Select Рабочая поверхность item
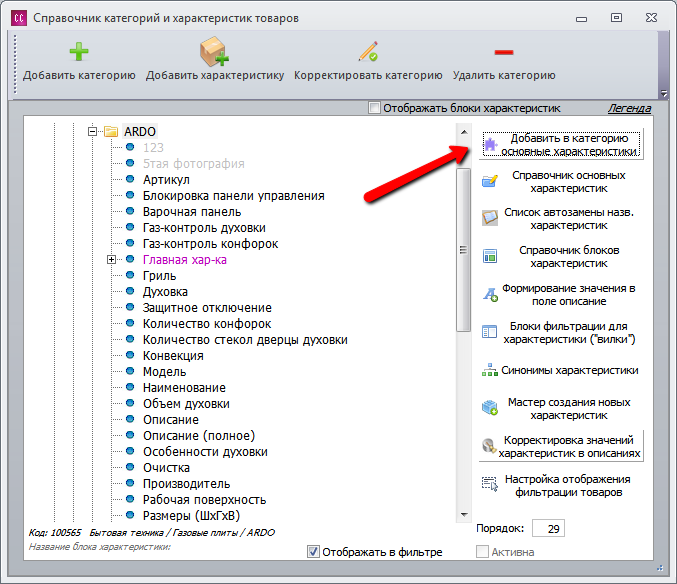Viewport: 677px width, 584px height. [204, 499]
